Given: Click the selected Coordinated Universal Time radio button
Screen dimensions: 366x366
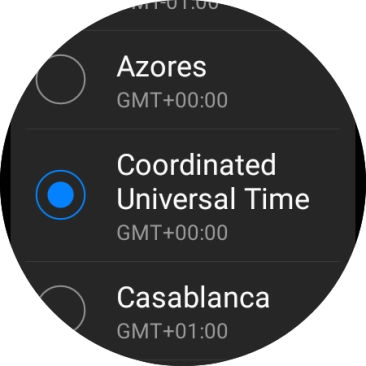Looking at the screenshot, I should pyautogui.click(x=61, y=195).
